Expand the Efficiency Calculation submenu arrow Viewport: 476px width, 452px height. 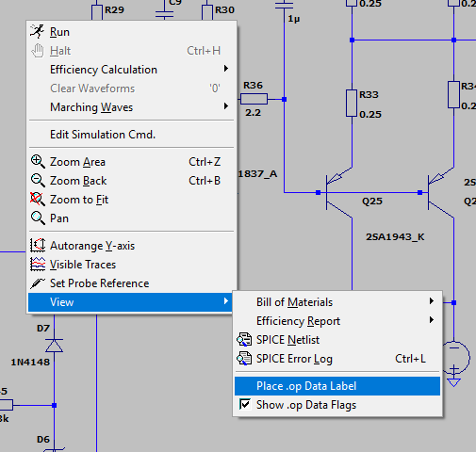pos(226,69)
